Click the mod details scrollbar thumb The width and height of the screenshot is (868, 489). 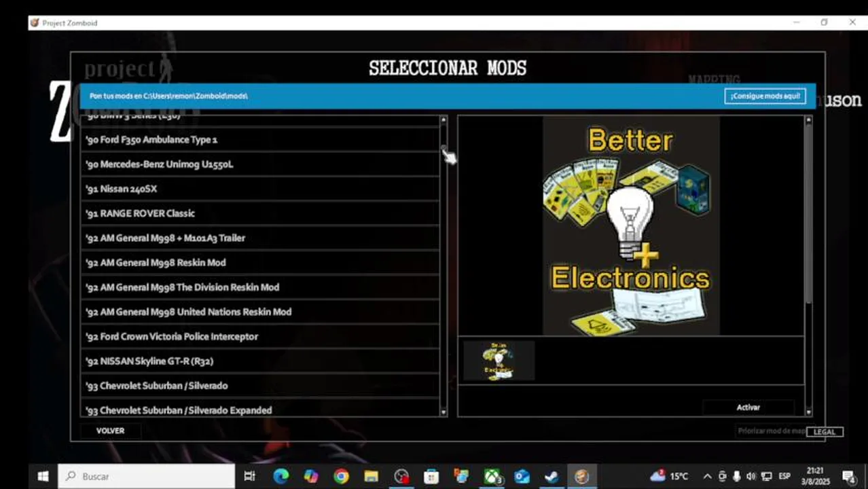[808, 214]
